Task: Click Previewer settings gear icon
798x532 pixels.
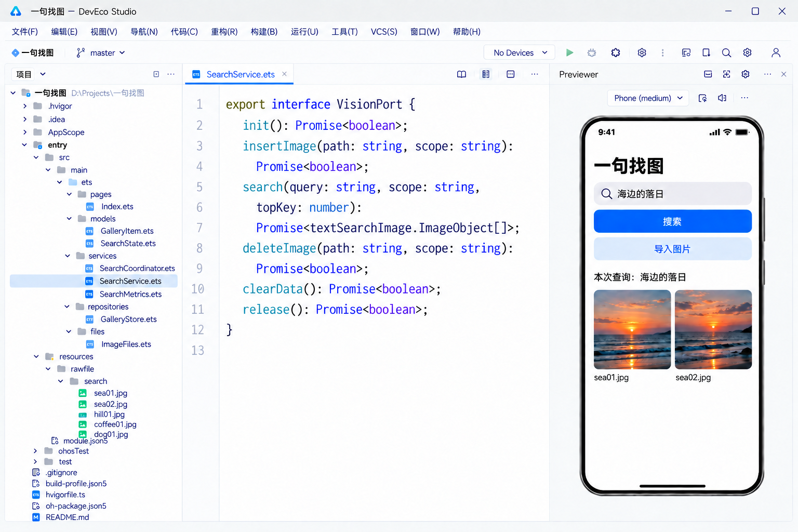Action: point(746,74)
